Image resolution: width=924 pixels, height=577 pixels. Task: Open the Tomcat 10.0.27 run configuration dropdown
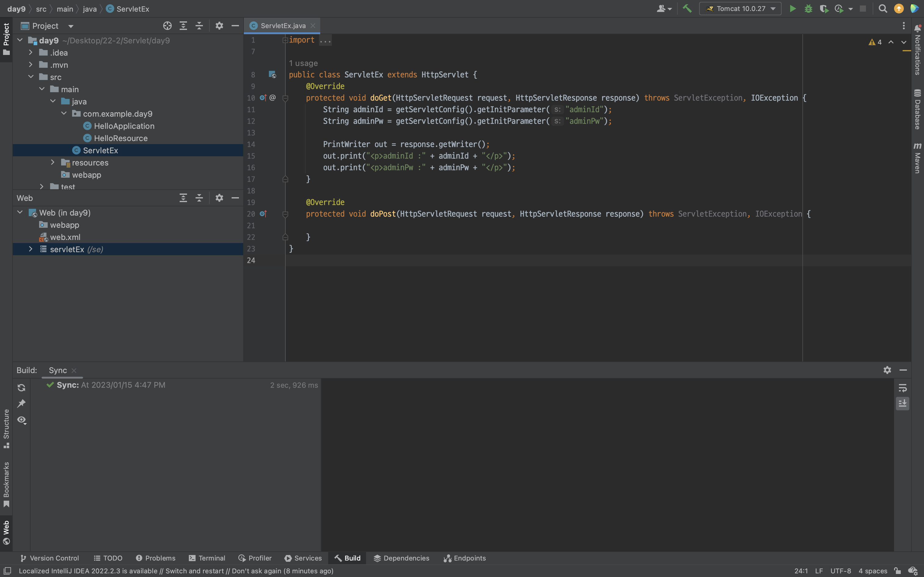click(740, 9)
